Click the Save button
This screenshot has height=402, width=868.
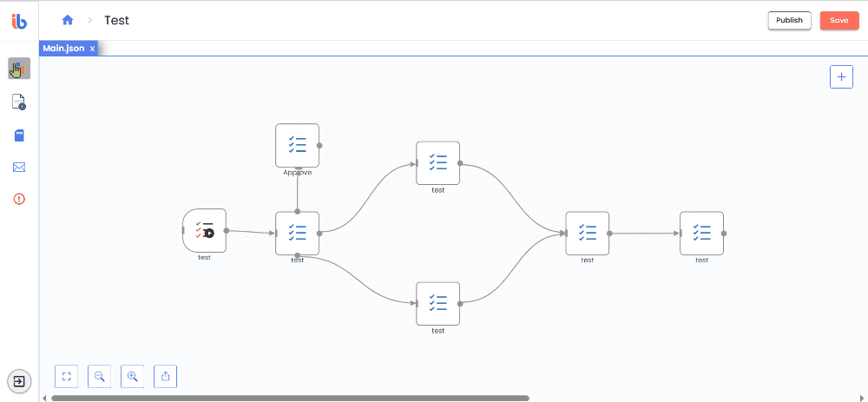[839, 21]
